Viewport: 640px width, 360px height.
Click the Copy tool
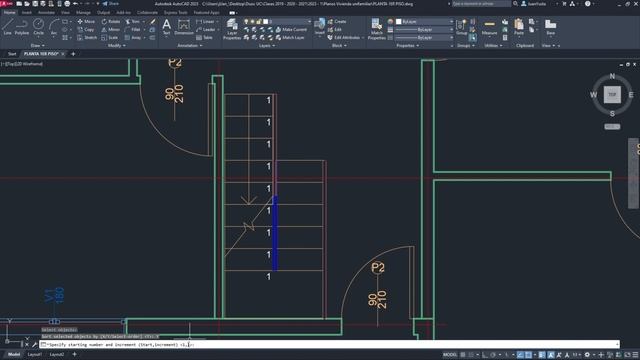pos(86,29)
